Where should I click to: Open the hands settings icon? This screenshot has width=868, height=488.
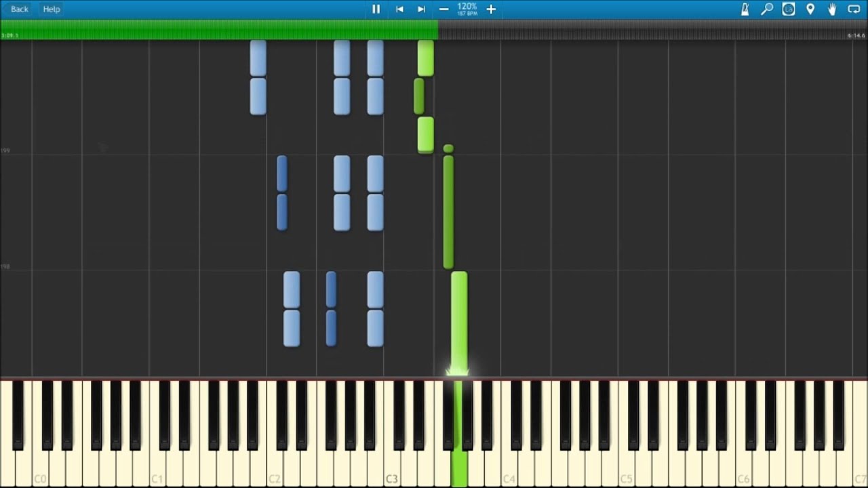click(x=832, y=9)
